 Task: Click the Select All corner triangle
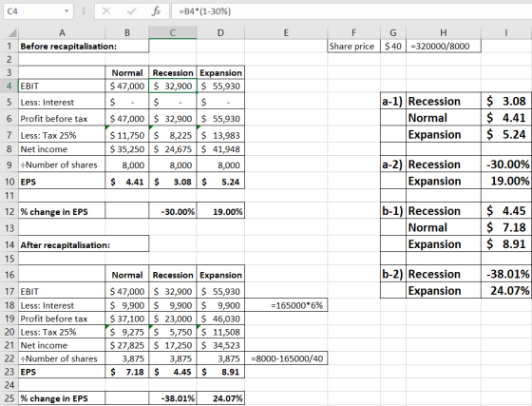point(12,33)
